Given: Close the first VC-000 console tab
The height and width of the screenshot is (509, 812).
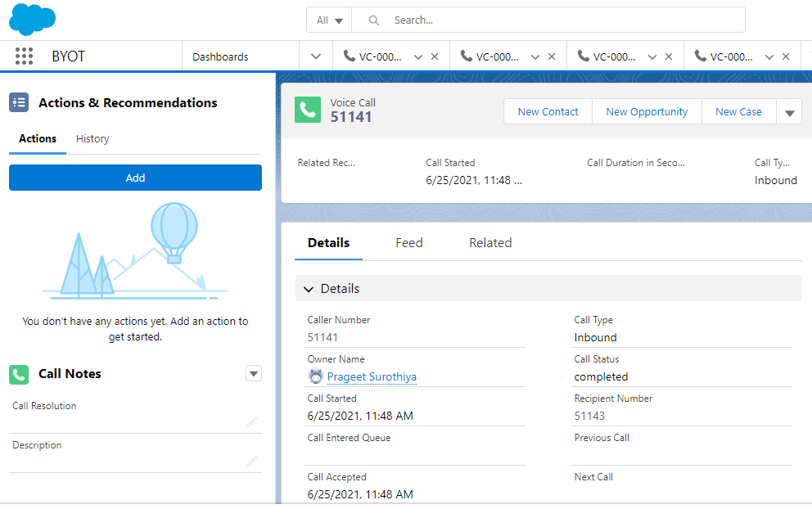Looking at the screenshot, I should 435,56.
